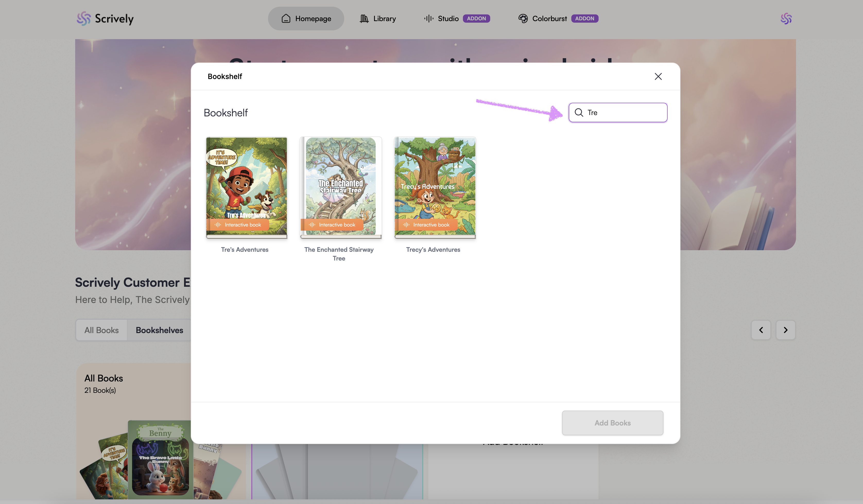
Task: Go to next bookshelf with right chevron
Action: 785,330
